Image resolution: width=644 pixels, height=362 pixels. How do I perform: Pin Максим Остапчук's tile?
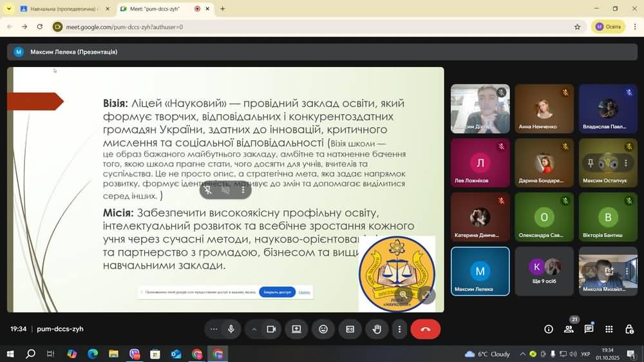[x=591, y=163]
